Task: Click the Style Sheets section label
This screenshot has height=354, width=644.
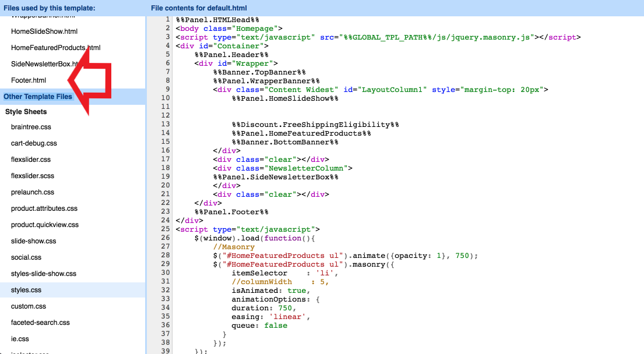Action: [26, 112]
